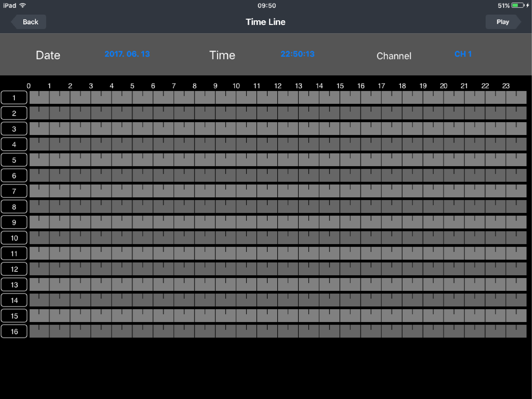Viewport: 532px width, 399px height.
Task: Tap the battery status icon
Action: pyautogui.click(x=518, y=5)
